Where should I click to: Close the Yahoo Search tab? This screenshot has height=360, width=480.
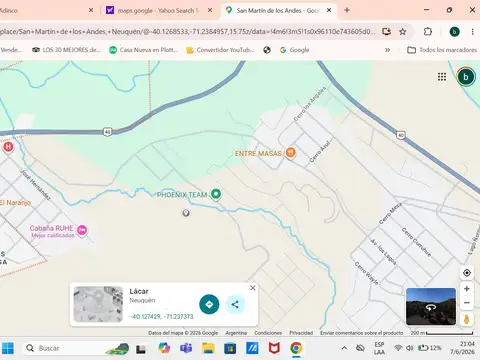click(x=210, y=10)
